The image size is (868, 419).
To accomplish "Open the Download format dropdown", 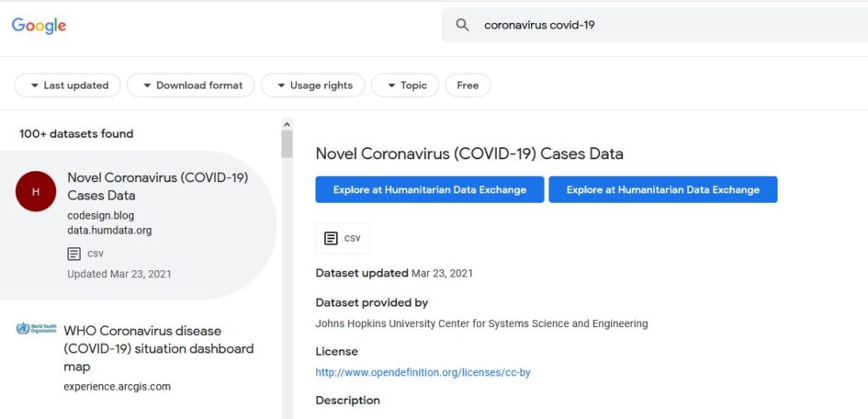I will click(191, 85).
